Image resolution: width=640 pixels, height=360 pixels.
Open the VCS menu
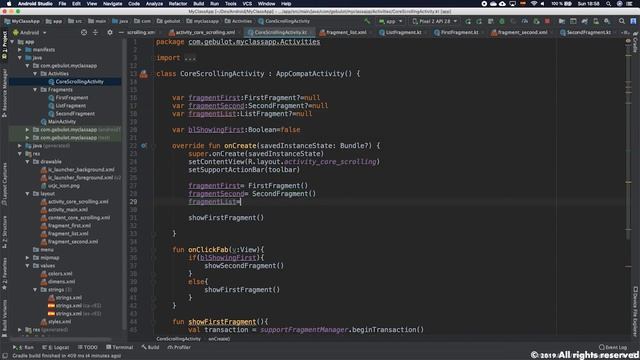click(x=247, y=3)
